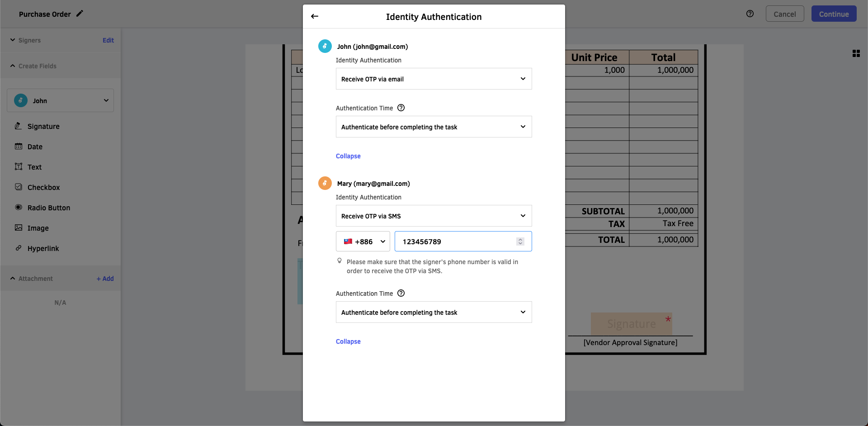This screenshot has height=426, width=868.
Task: Click the back arrow in Identity Authentication dialog
Action: tap(315, 16)
